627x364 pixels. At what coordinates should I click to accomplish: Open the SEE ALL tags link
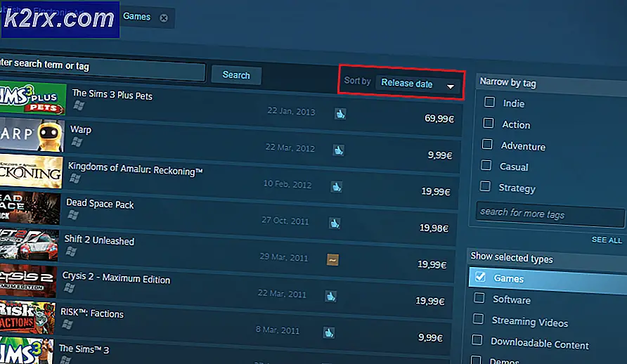[x=607, y=240]
